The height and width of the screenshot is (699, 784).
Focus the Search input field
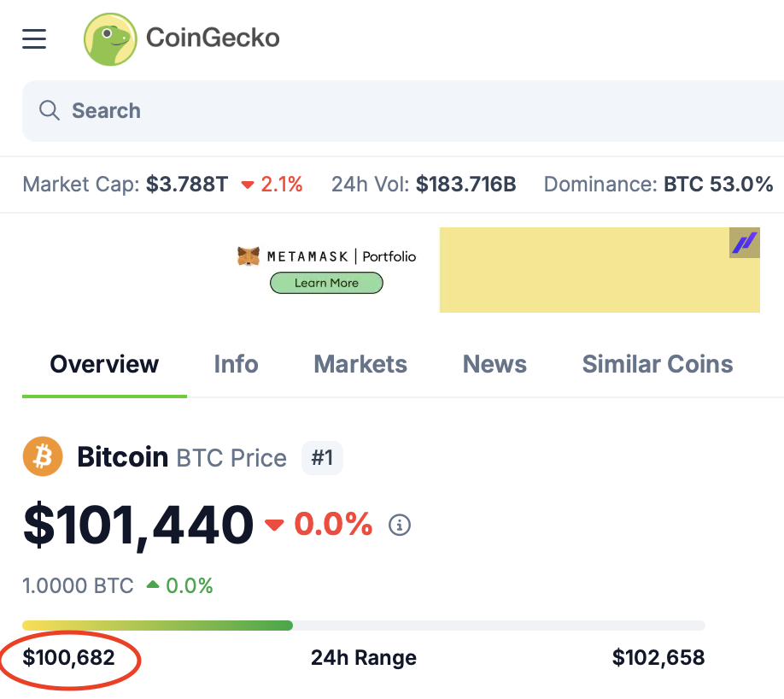click(x=403, y=110)
